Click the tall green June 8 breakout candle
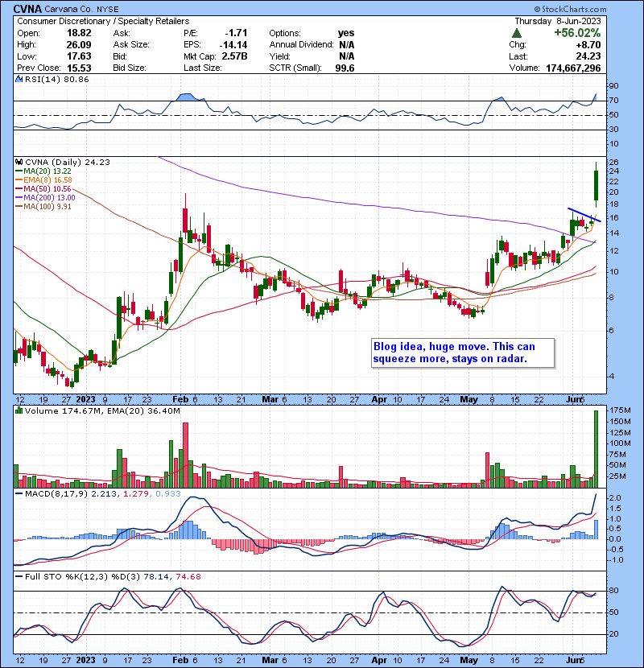 tap(596, 185)
